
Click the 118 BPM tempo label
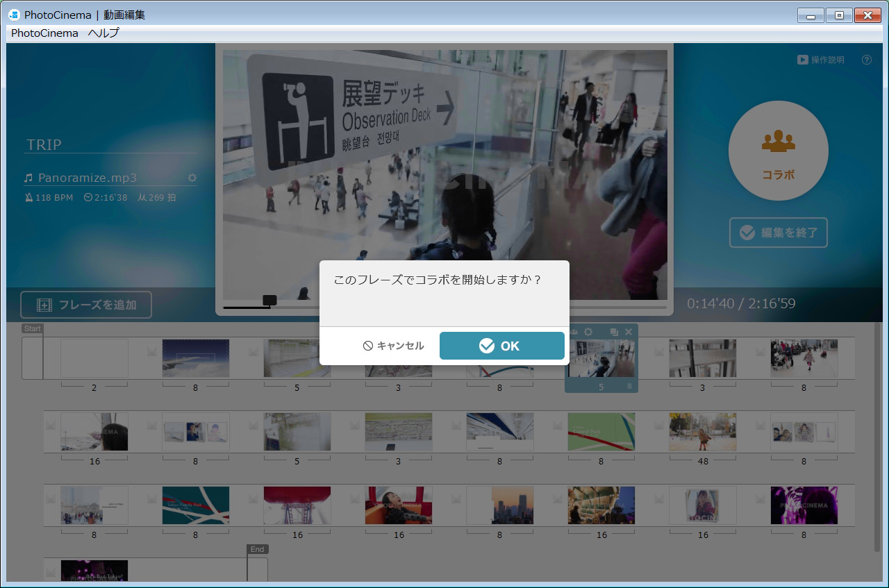(x=49, y=198)
